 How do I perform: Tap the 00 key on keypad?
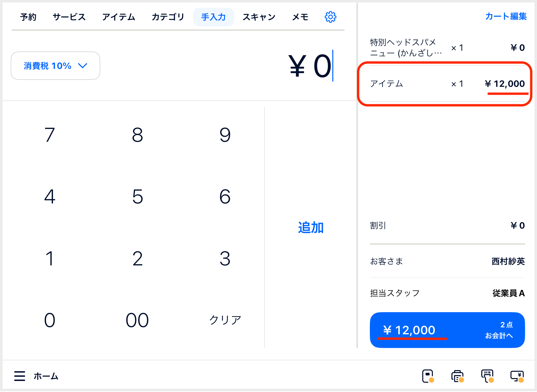point(137,320)
